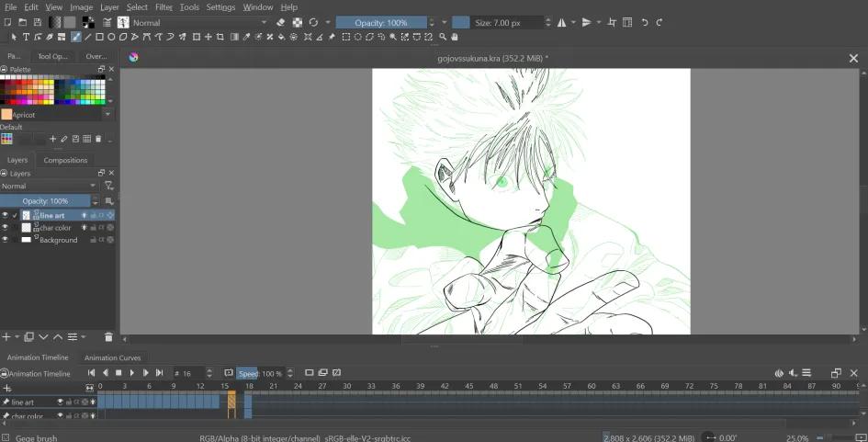
Task: Select the Crop tool
Action: click(x=220, y=37)
